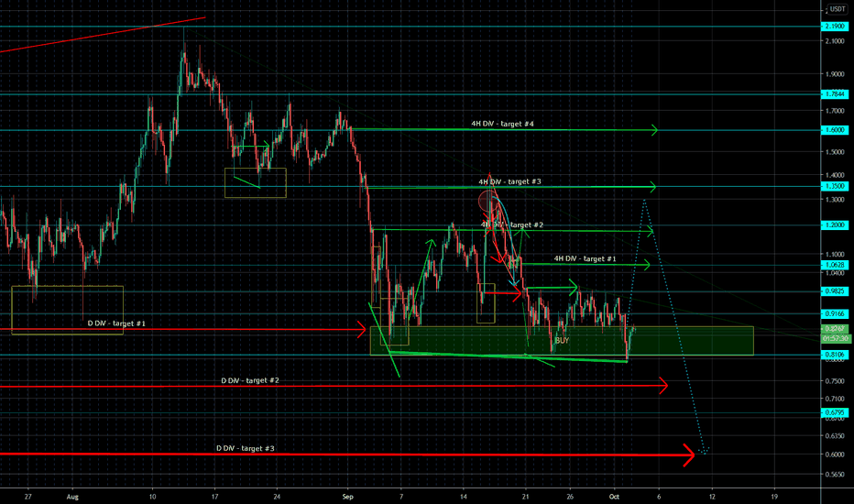This screenshot has height=504, width=854.
Task: Click the 27 date on time axis
Action: tap(28, 497)
